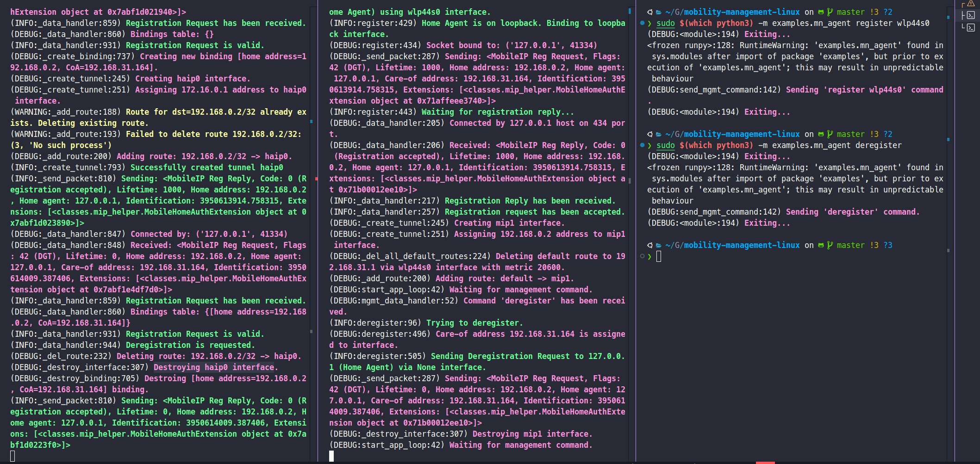Click "Sending 'deregister' command." text
Image resolution: width=980 pixels, height=464 pixels.
pos(853,212)
